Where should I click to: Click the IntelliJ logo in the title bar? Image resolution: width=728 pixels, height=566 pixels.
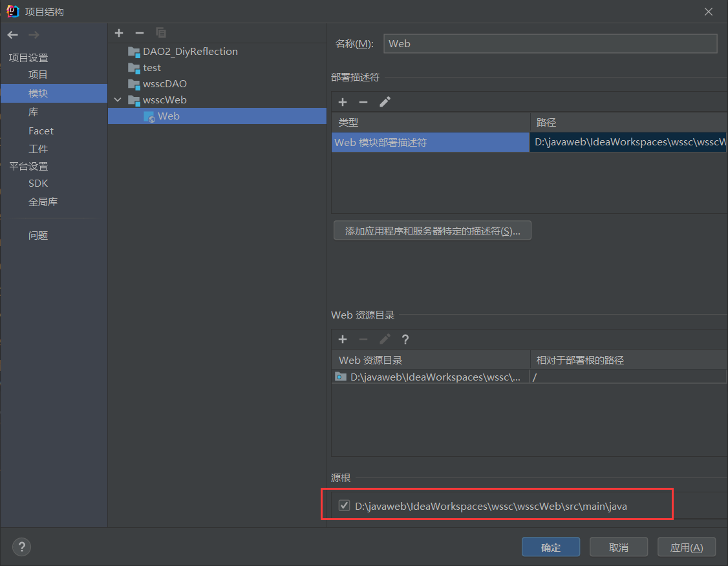pyautogui.click(x=12, y=11)
